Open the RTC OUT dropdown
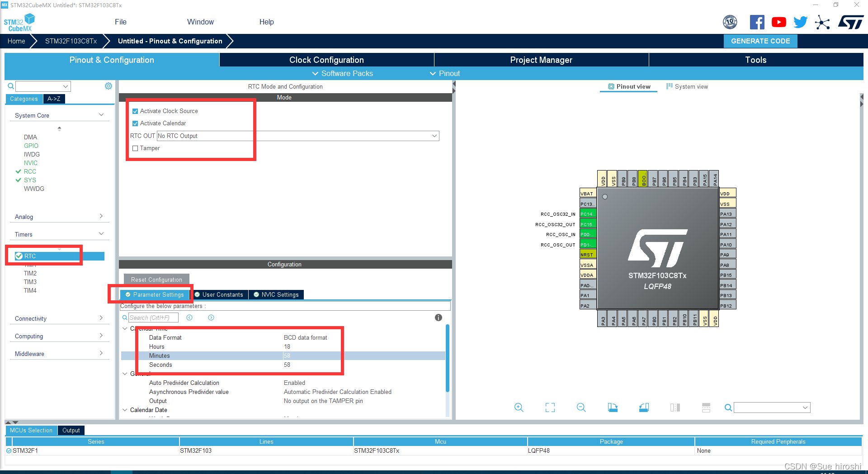The width and height of the screenshot is (868, 474). tap(298, 136)
